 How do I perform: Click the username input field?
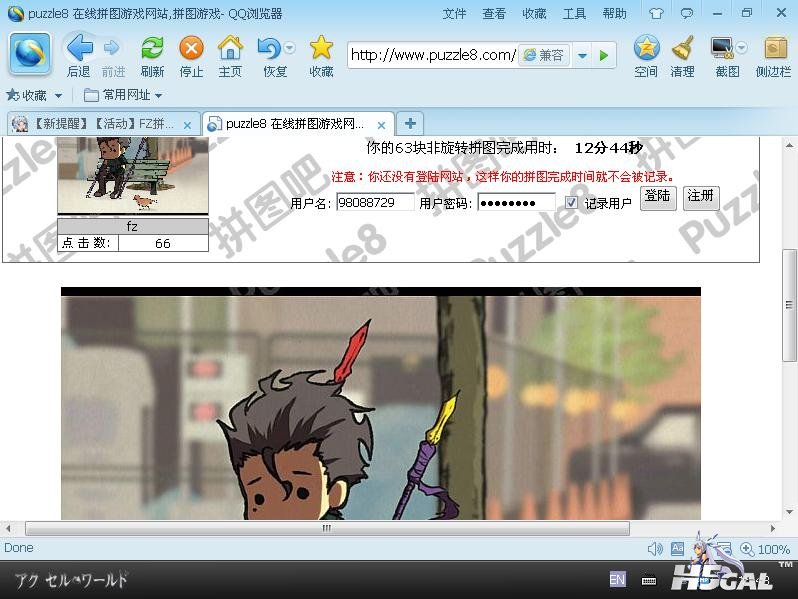click(375, 203)
